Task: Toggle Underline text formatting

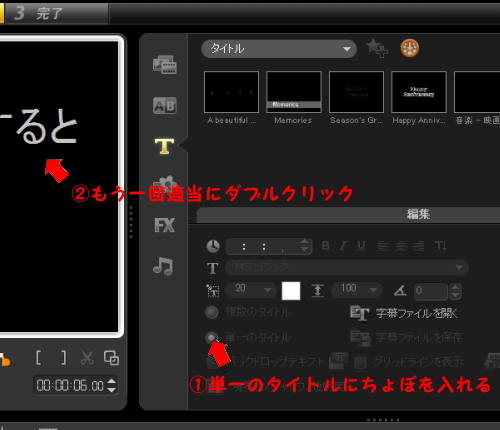Action: click(x=361, y=246)
